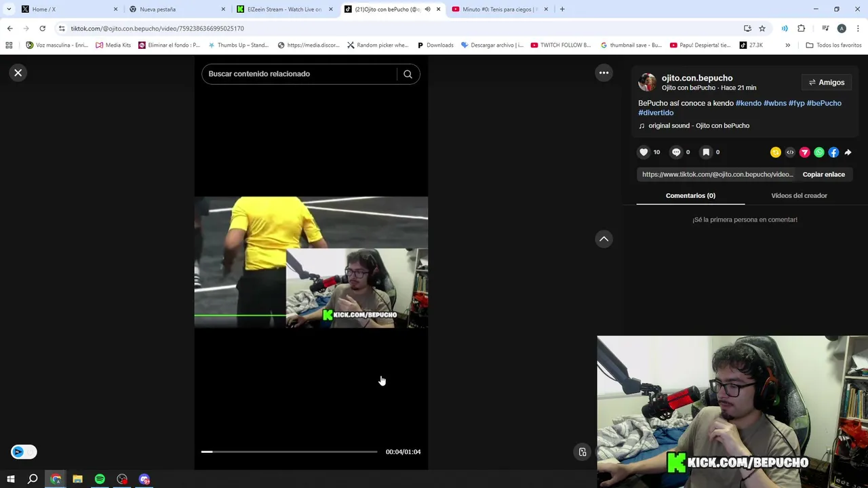Click the embed code icon
Viewport: 868px width, 488px height.
pyautogui.click(x=790, y=152)
